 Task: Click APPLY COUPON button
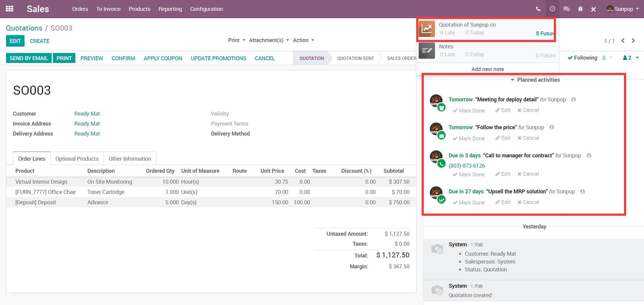[x=163, y=58]
